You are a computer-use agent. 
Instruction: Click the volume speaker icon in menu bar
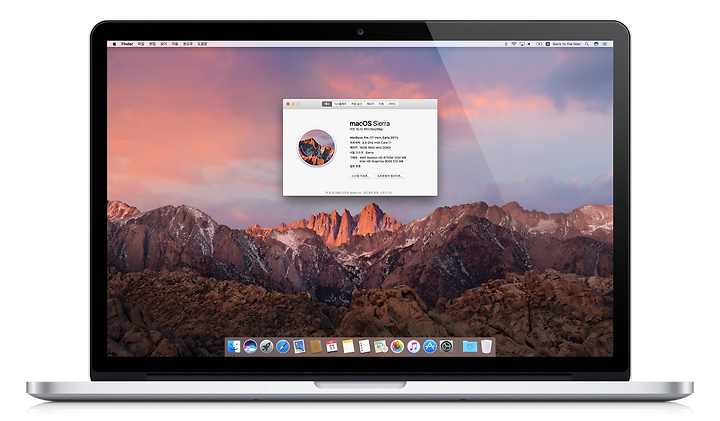529,44
